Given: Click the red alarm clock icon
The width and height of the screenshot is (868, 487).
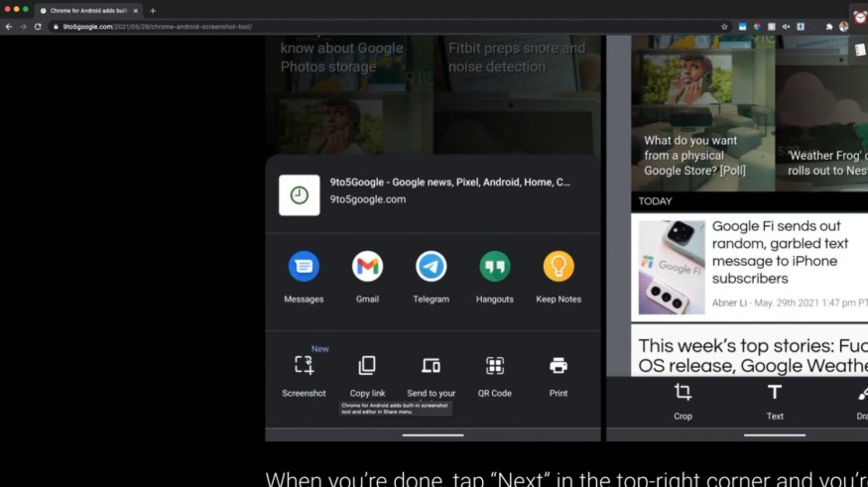Looking at the screenshot, I should 860,17.
